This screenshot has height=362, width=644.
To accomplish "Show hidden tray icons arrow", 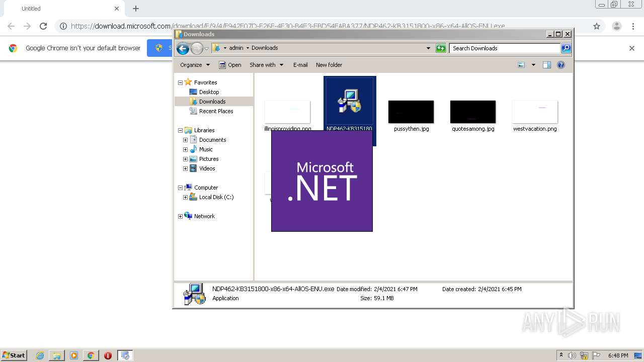I will [561, 355].
